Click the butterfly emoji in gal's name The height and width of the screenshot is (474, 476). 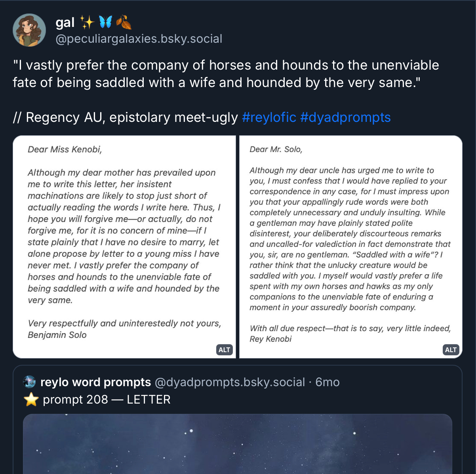(x=105, y=22)
